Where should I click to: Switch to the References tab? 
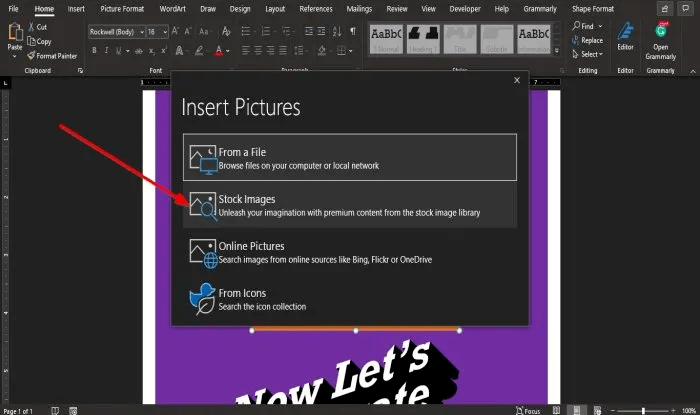point(316,8)
